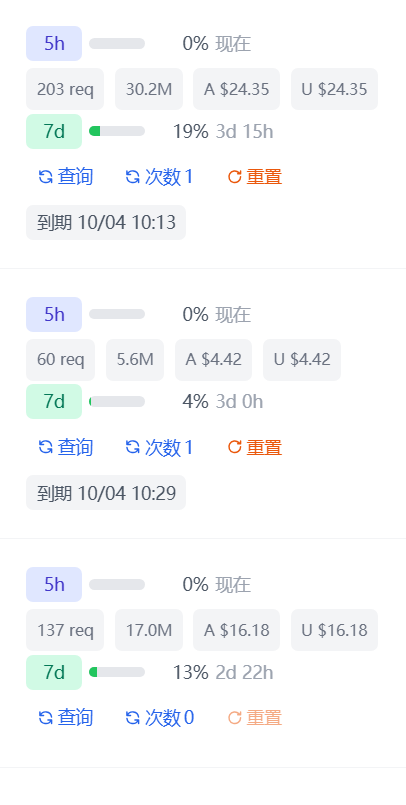
Task: Select the 7d badge showing 19%
Action: click(54, 131)
